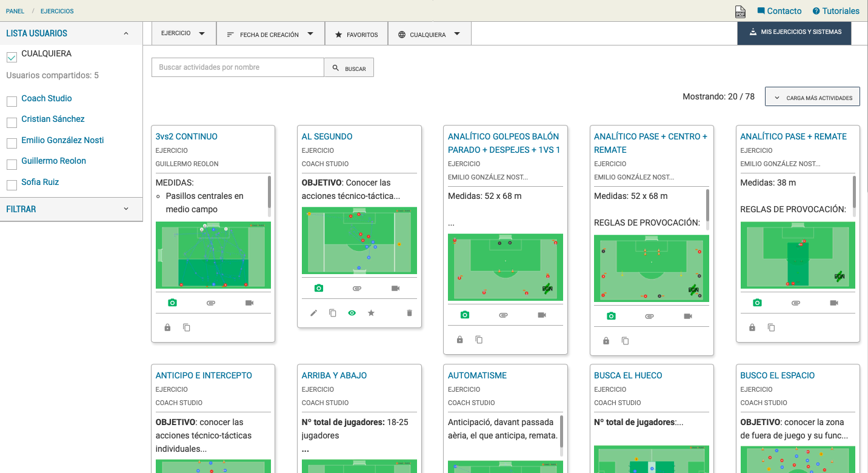Screen dimensions: 868x473
Task: Click video icon on ANALÍTICO PASE + REMATE card
Action: click(x=834, y=303)
